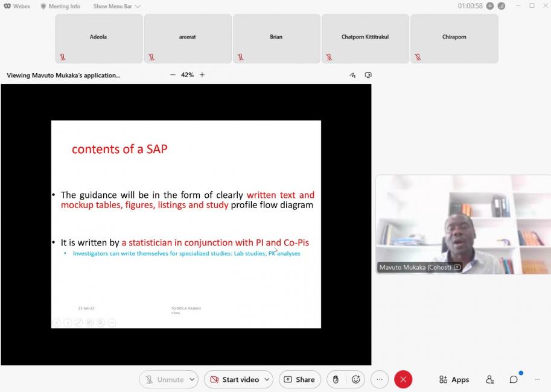Open more options ellipsis button

(x=380, y=379)
